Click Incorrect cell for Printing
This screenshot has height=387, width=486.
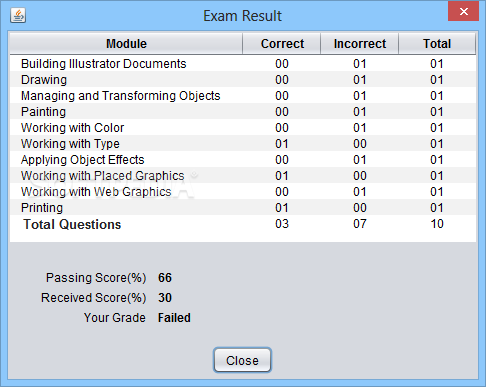360,207
